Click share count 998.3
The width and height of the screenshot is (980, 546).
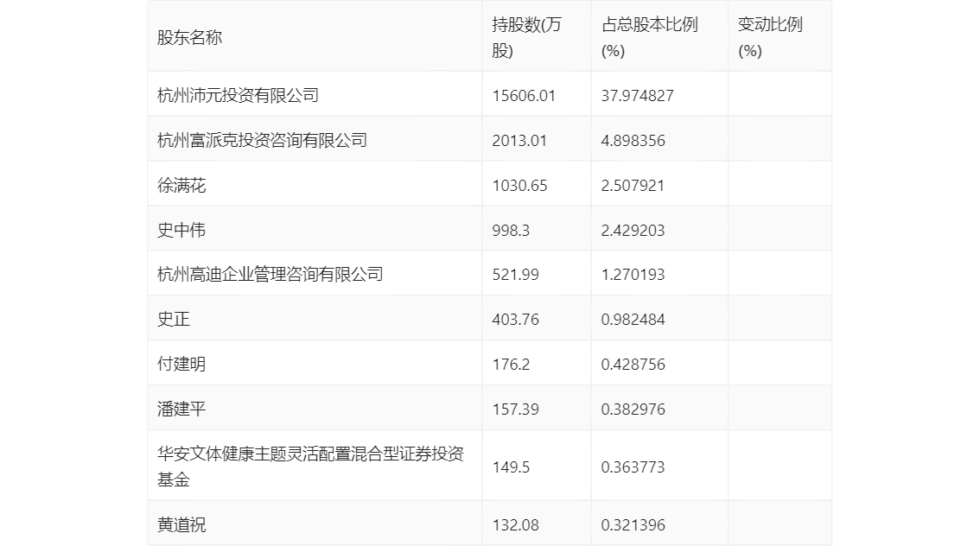tap(511, 231)
